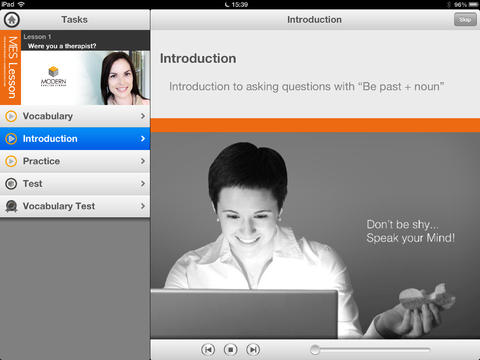Click the Modern English logo
The height and width of the screenshot is (360, 480).
point(53,76)
